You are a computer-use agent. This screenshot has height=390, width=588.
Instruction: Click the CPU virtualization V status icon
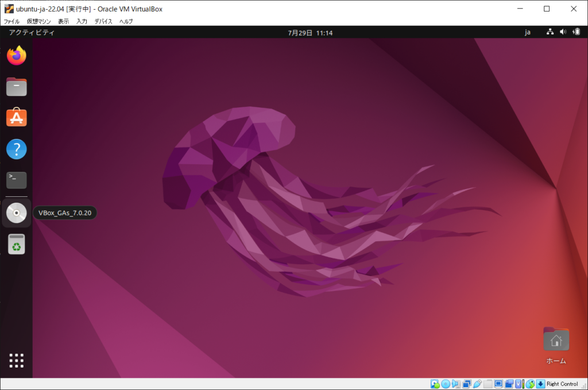519,384
